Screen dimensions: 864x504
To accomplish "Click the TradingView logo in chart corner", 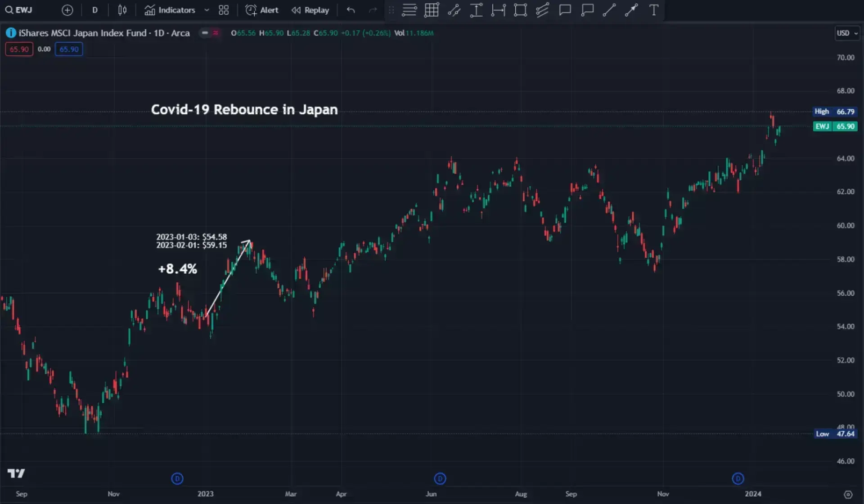I will [x=16, y=473].
